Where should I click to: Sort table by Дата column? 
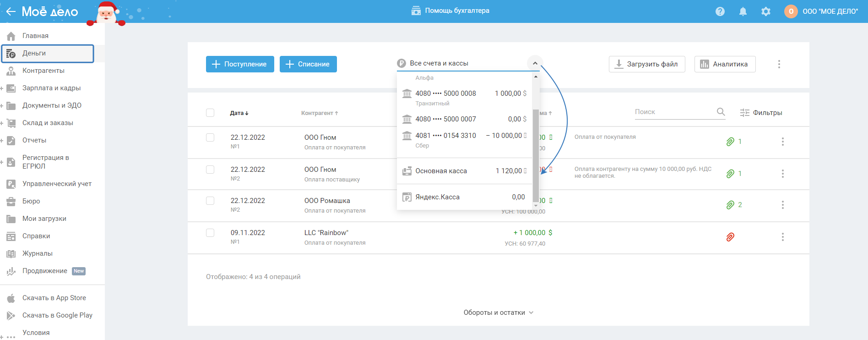tap(239, 113)
